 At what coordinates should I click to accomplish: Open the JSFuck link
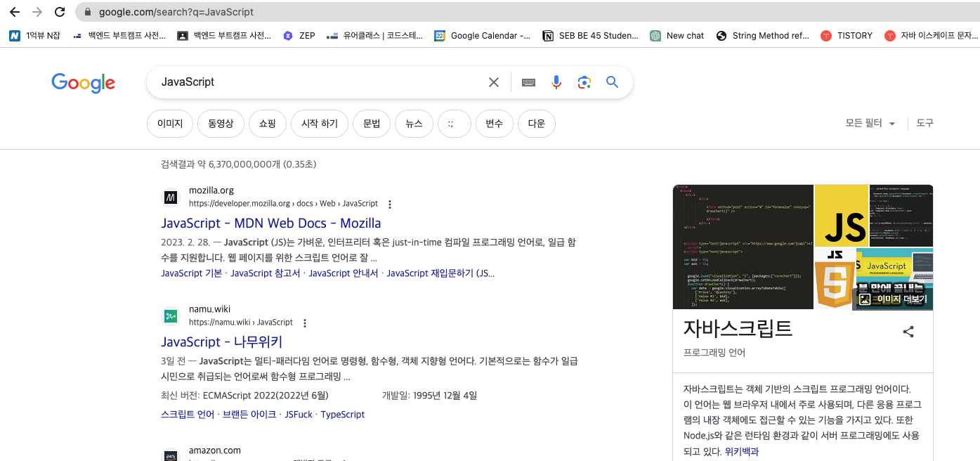click(x=299, y=415)
